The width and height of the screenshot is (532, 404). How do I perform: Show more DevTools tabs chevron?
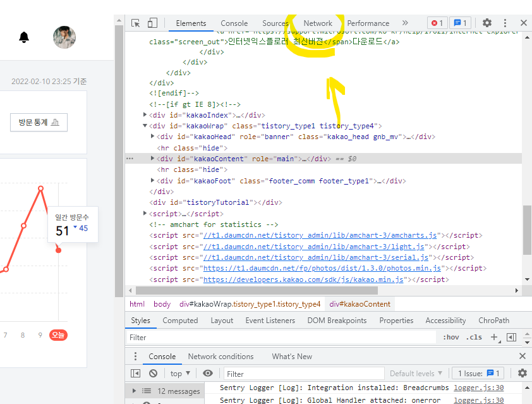(x=405, y=23)
